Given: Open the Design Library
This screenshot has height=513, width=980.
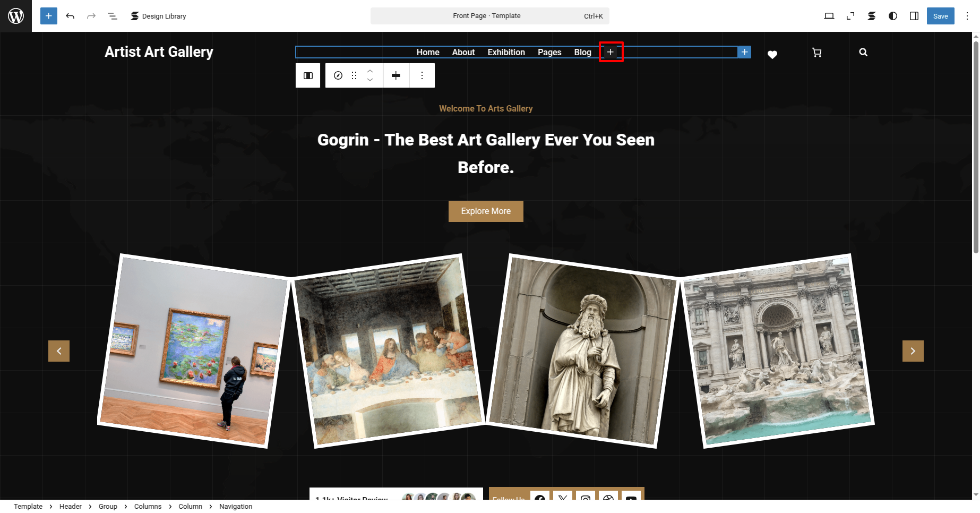Looking at the screenshot, I should coord(158,16).
